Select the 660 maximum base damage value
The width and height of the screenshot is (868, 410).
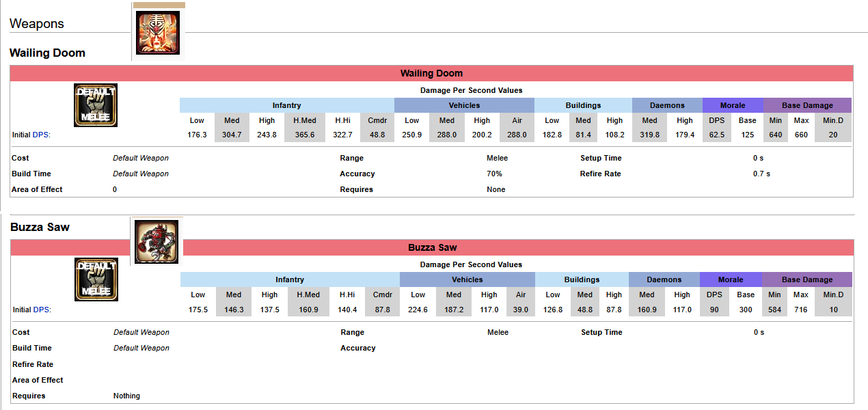point(801,135)
